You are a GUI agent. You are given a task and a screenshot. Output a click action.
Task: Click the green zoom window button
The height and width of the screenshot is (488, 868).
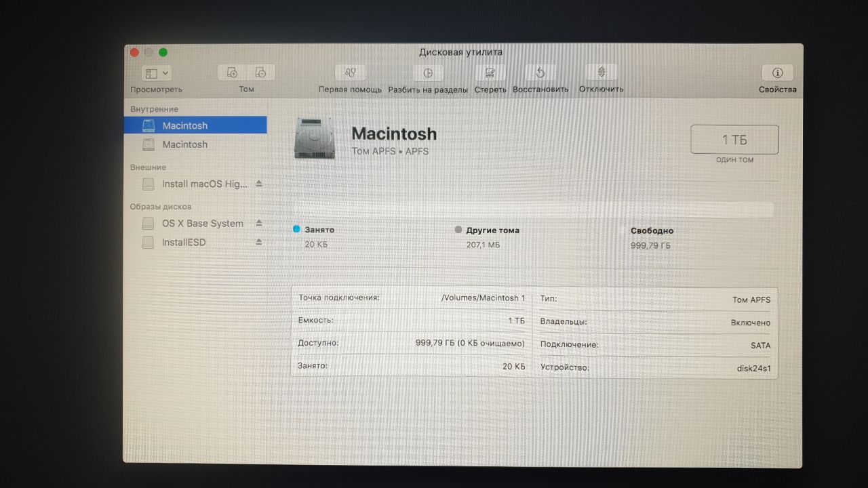pyautogui.click(x=163, y=52)
